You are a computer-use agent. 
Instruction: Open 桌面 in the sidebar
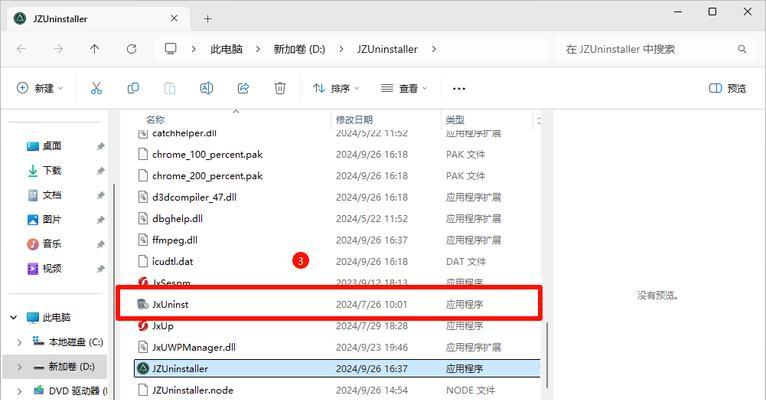pos(52,146)
